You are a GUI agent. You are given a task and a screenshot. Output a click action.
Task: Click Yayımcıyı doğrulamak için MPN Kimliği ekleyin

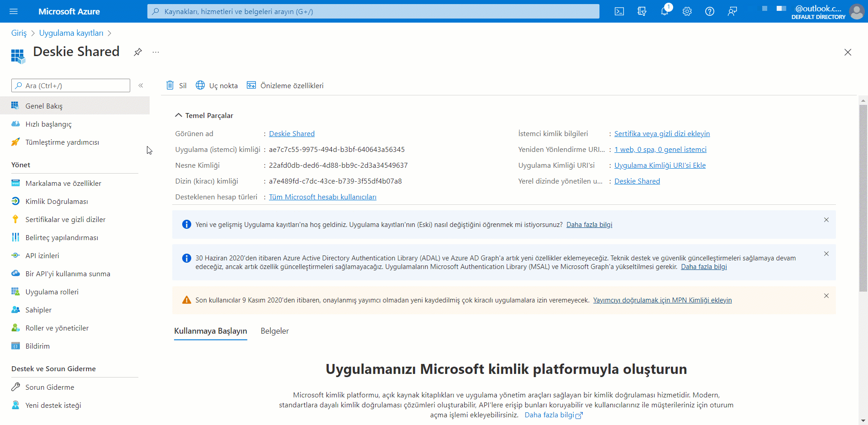[x=662, y=300]
